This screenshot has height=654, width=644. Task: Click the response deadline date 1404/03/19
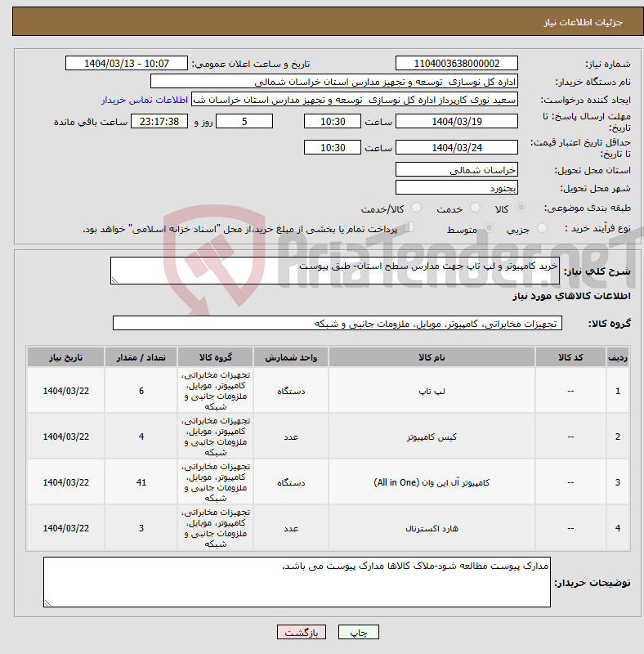pyautogui.click(x=457, y=121)
